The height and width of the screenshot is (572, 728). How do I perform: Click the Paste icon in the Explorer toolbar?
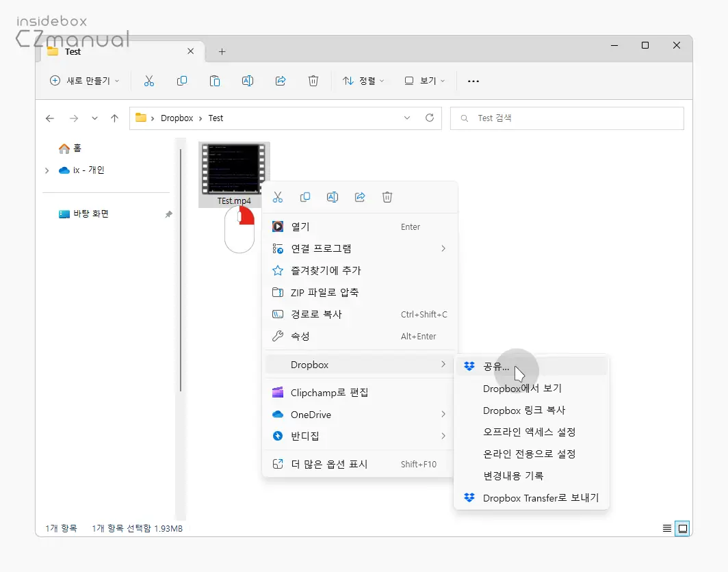click(215, 81)
